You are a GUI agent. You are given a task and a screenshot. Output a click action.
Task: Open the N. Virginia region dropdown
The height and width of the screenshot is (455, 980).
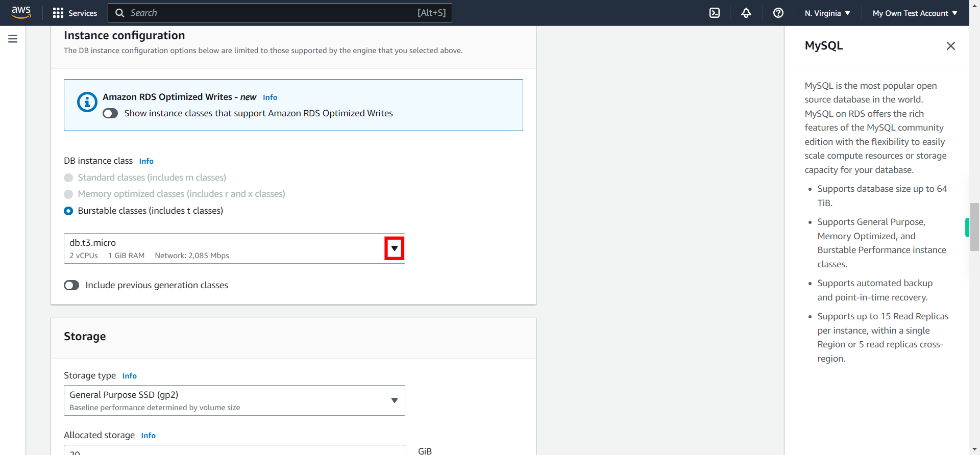[827, 13]
